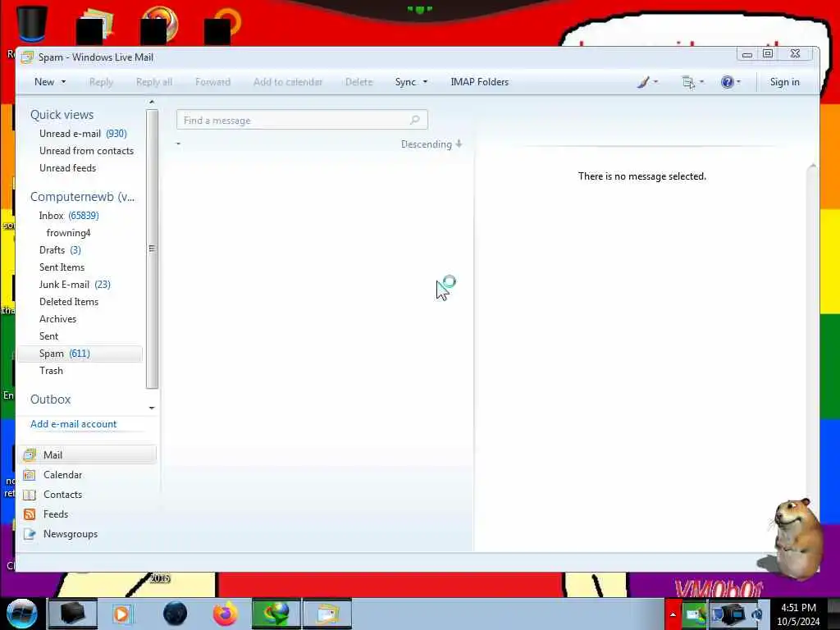
Task: Open media player taskbar icon
Action: (121, 614)
